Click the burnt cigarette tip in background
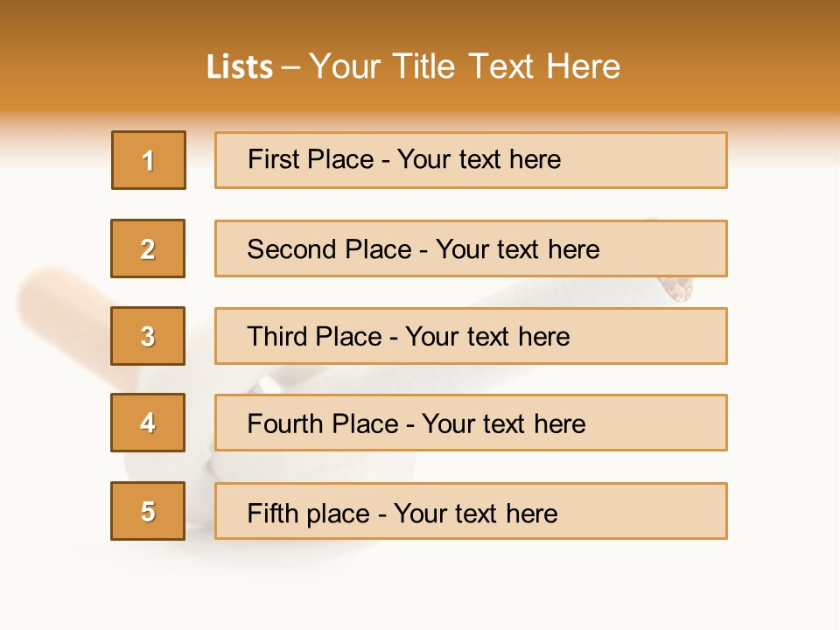Viewport: 840px width, 630px height. point(677,289)
